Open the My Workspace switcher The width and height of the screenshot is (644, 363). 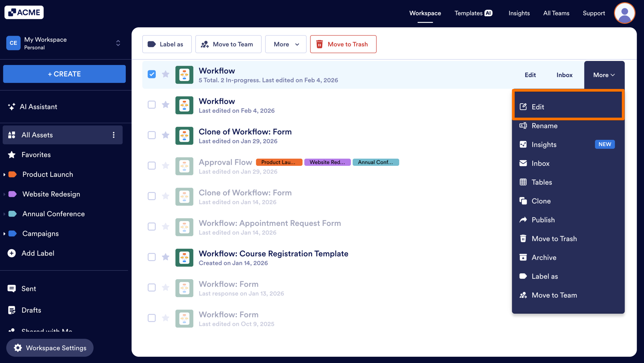tap(117, 43)
